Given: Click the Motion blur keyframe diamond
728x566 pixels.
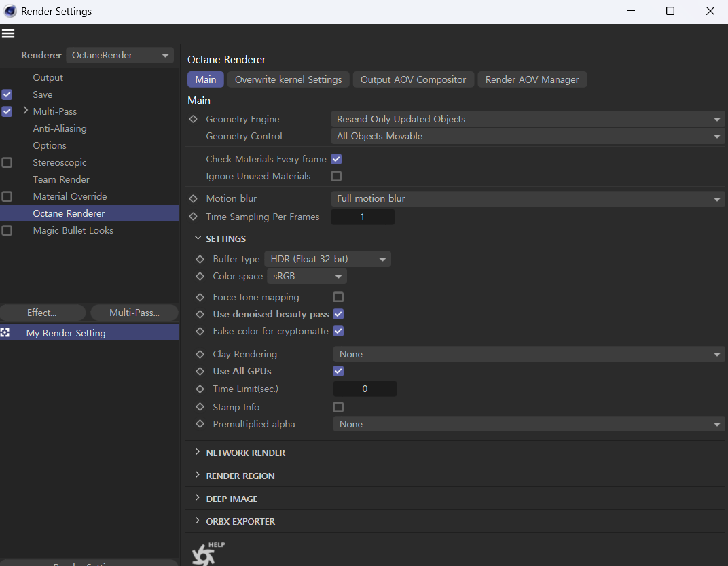Looking at the screenshot, I should [194, 198].
